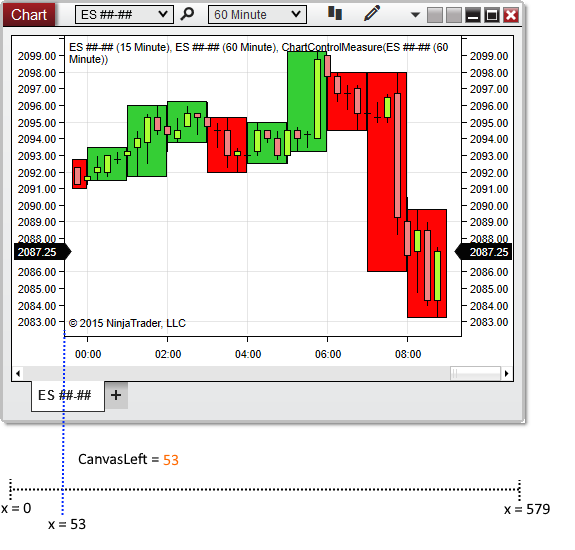Click the first gray link button
This screenshot has width=575, height=550.
click(x=435, y=15)
